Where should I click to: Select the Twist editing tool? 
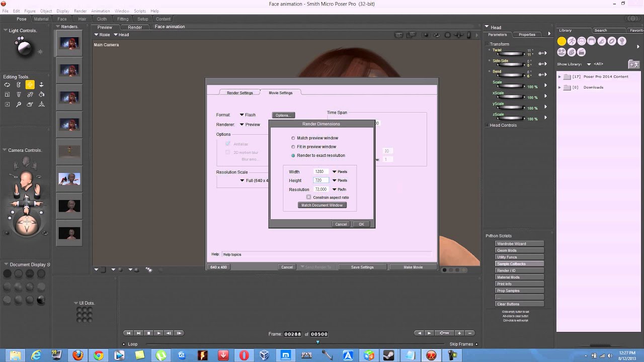[x=19, y=85]
